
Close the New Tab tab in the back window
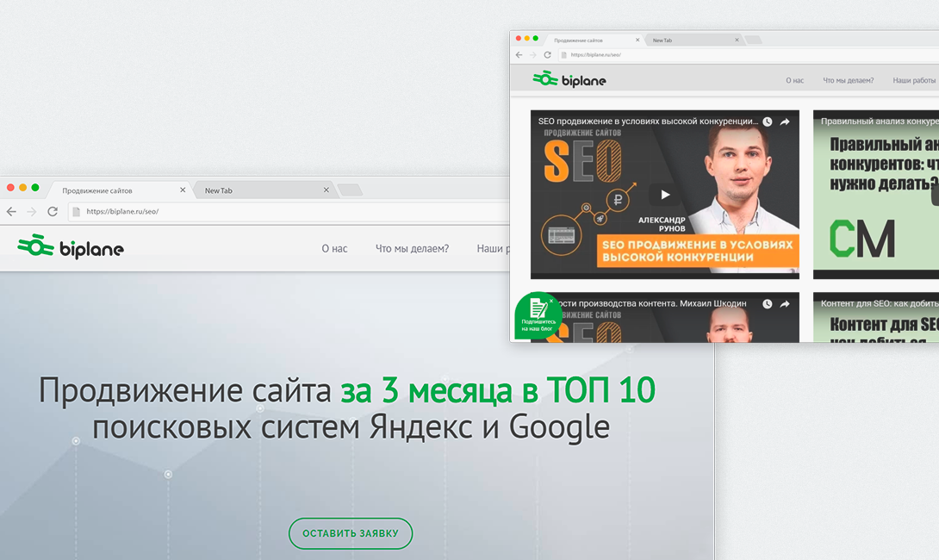tap(326, 190)
